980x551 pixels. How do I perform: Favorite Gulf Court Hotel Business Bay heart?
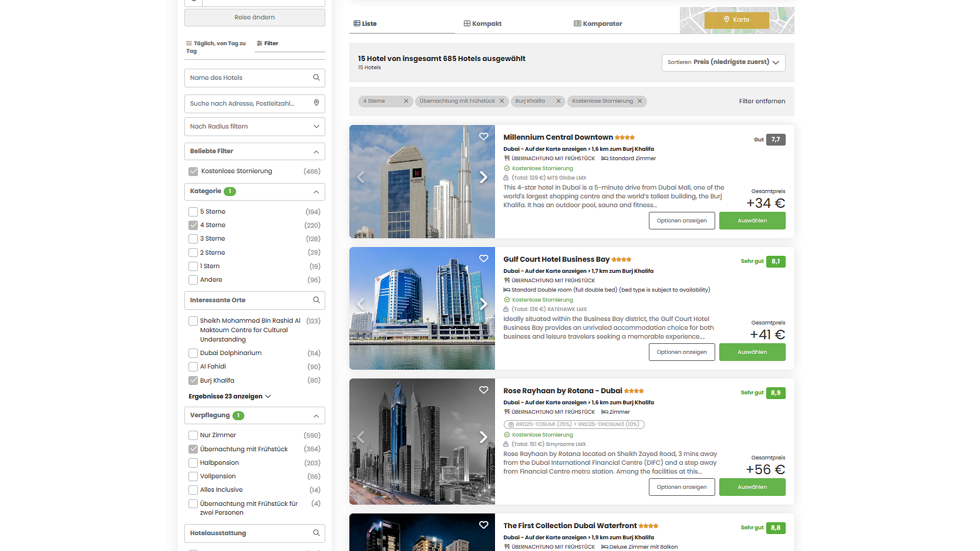483,259
